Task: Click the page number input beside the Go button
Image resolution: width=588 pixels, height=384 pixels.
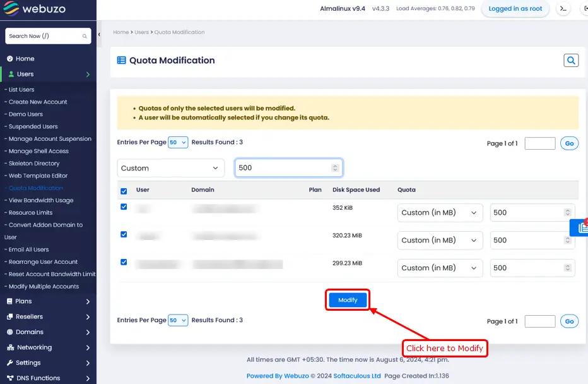Action: (x=539, y=143)
